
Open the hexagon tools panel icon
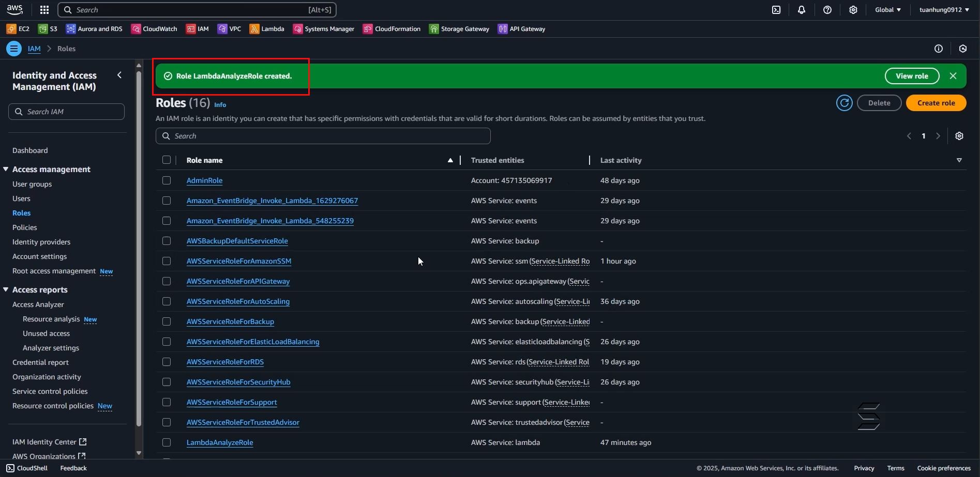pos(963,49)
